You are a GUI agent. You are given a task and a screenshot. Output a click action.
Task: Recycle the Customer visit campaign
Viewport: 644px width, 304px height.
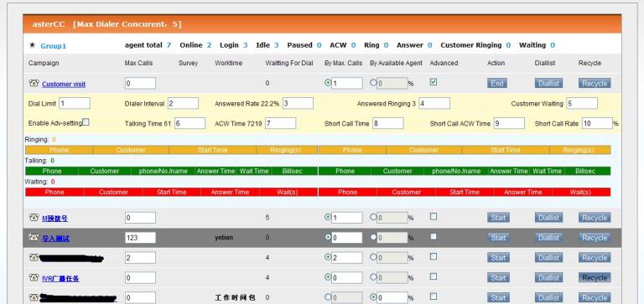(595, 83)
